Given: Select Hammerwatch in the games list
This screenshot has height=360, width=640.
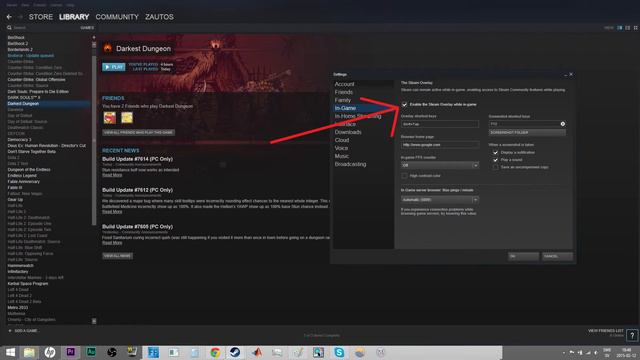Looking at the screenshot, I should [20, 266].
